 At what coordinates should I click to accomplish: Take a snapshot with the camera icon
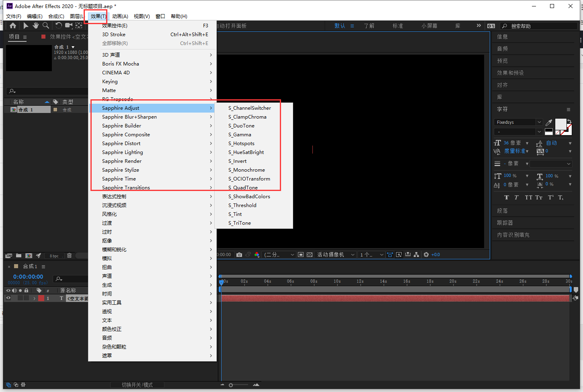239,254
